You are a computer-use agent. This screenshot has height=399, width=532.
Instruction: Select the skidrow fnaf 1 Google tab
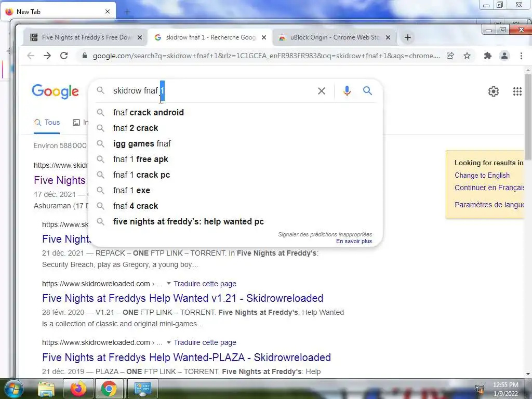pos(210,37)
